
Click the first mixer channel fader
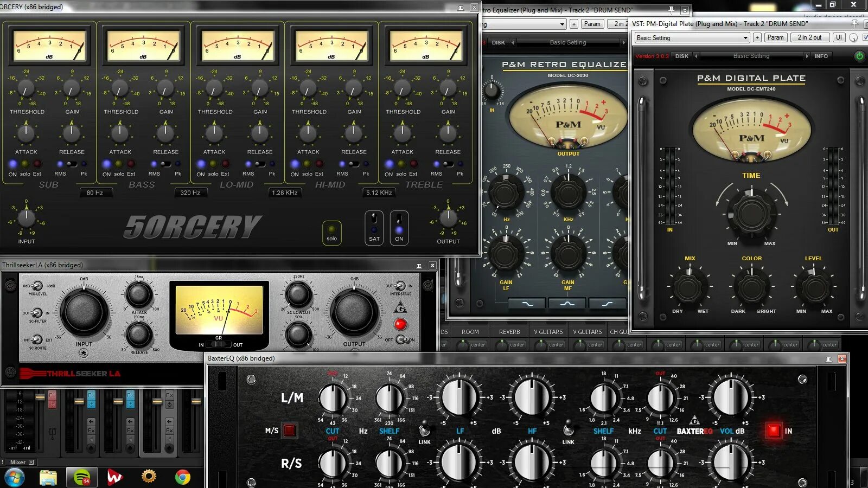pos(40,397)
